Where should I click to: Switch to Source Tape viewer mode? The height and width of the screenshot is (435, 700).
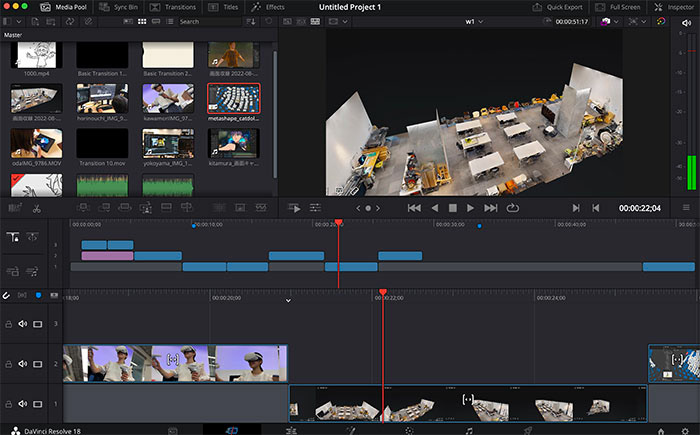click(x=301, y=21)
